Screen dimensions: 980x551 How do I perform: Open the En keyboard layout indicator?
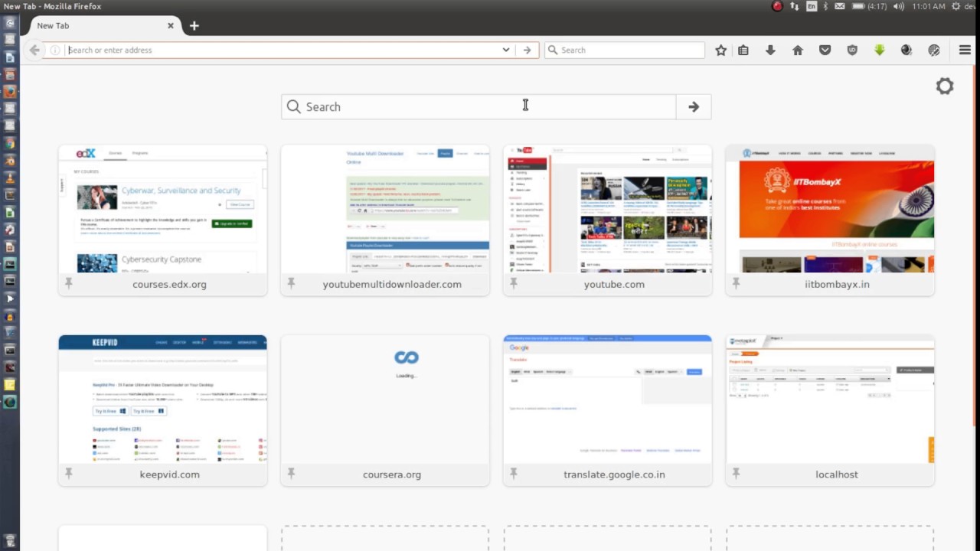coord(812,6)
